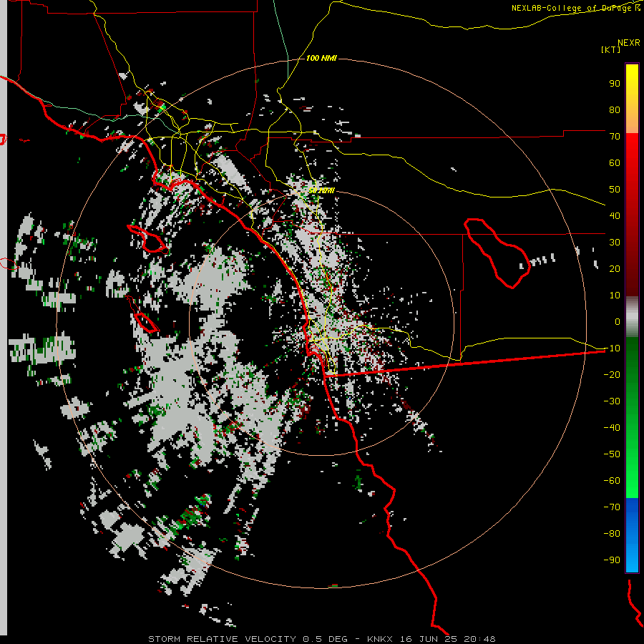Image resolution: width=644 pixels, height=644 pixels.
Task: Click the positive 10 scale value
Action: click(x=615, y=296)
